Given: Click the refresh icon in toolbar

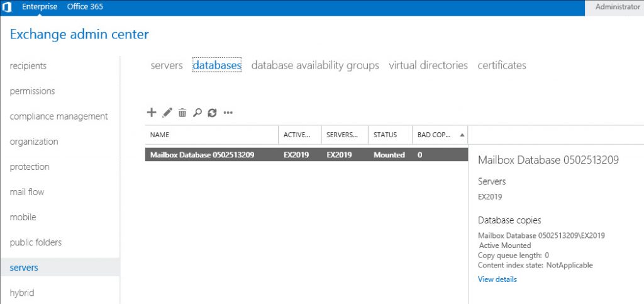Looking at the screenshot, I should coord(212,113).
